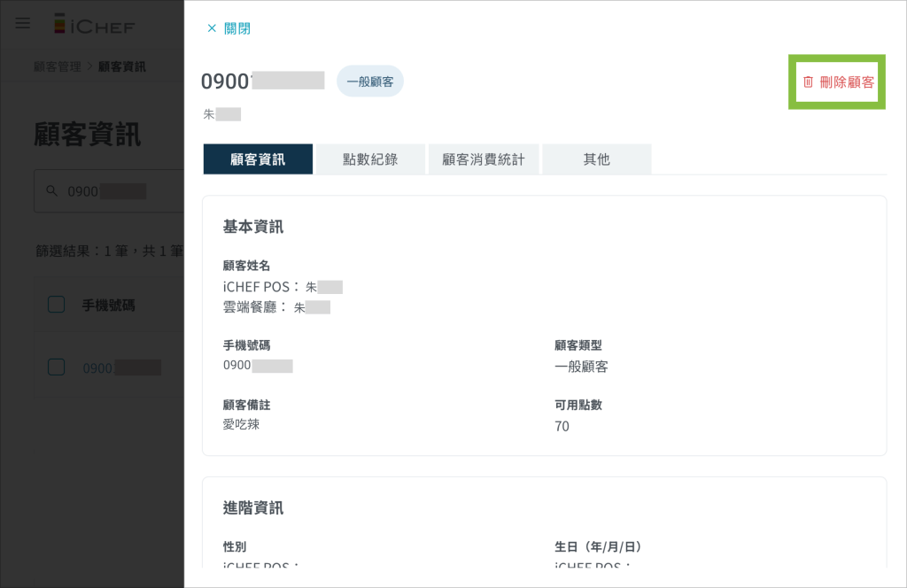Go to 顧客管理 in the breadcrumb
The image size is (907, 588).
[x=57, y=66]
